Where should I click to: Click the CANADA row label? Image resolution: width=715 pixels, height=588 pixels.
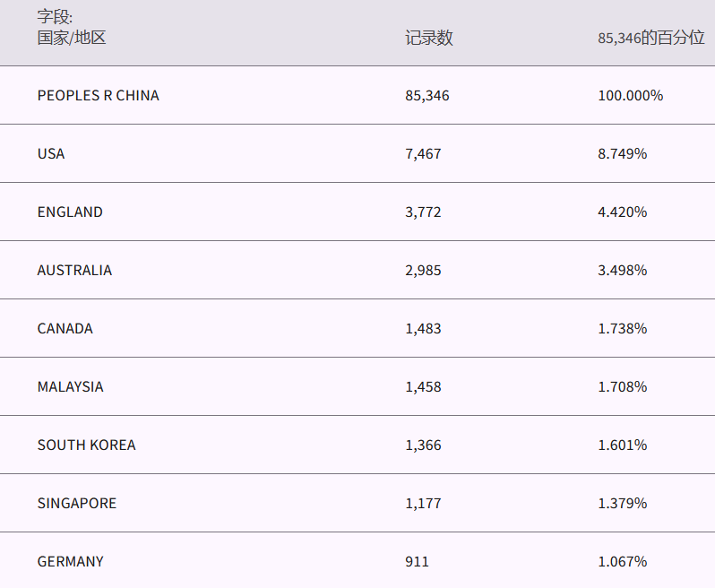(x=65, y=328)
